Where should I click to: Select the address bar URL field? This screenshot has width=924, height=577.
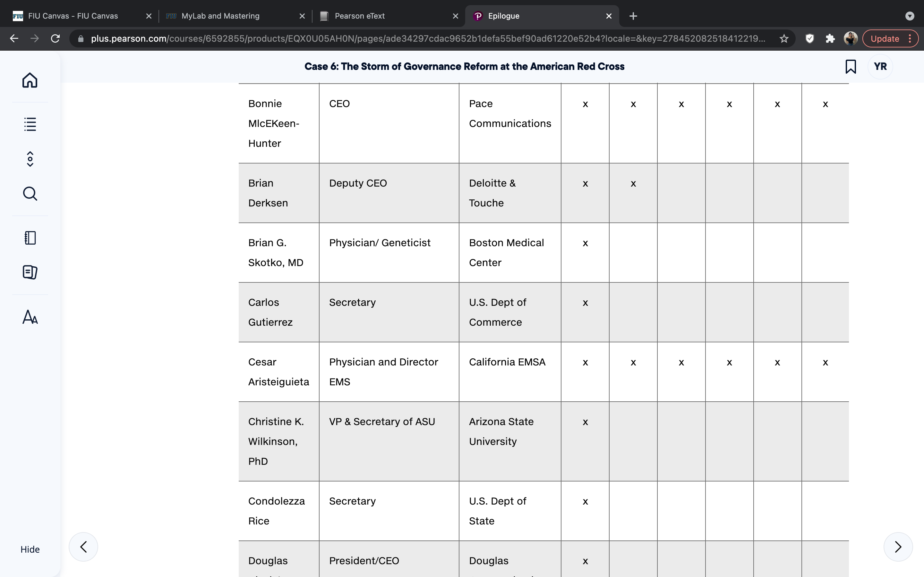[x=428, y=38]
